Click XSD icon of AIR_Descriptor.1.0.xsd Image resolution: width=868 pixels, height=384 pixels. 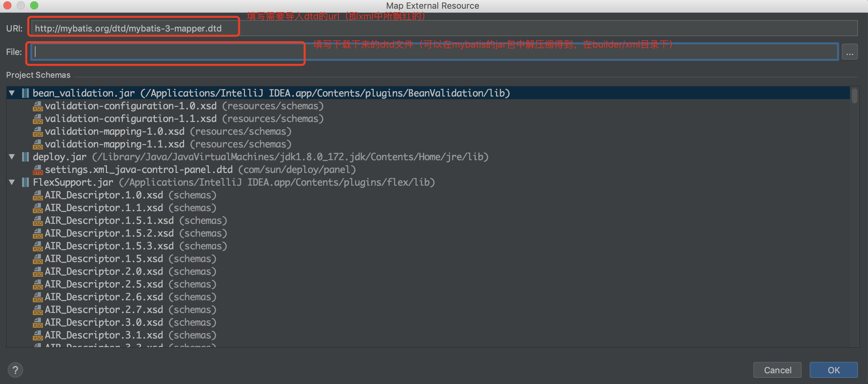(38, 195)
